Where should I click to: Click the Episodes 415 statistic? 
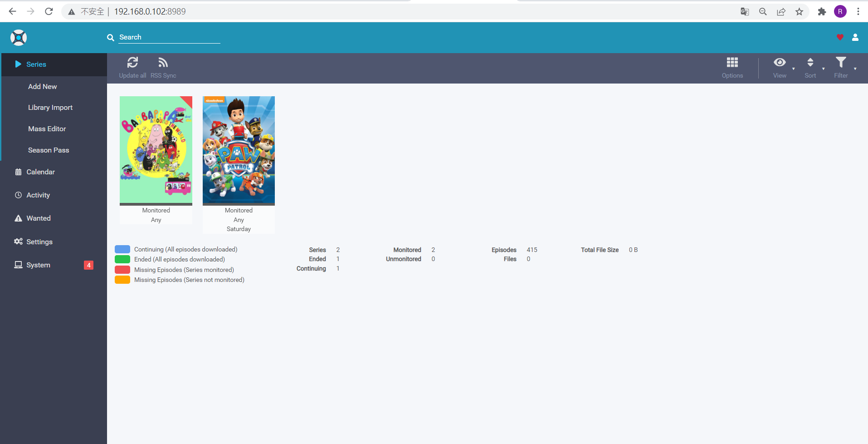tap(514, 250)
